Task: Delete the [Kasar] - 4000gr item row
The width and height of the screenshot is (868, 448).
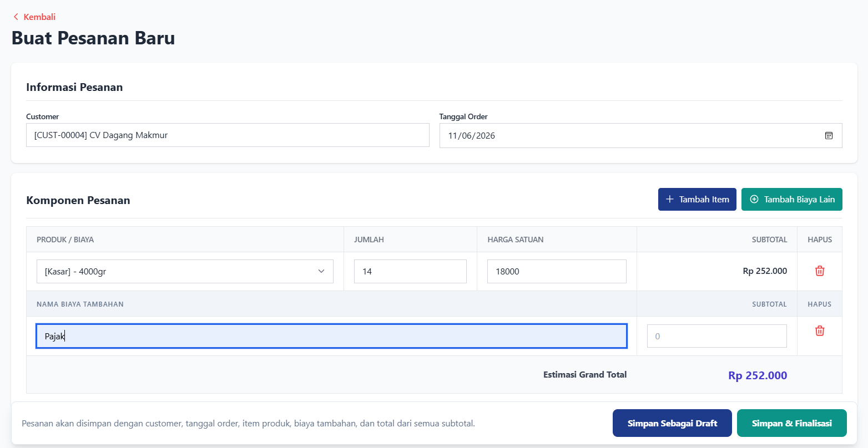Action: pyautogui.click(x=820, y=271)
